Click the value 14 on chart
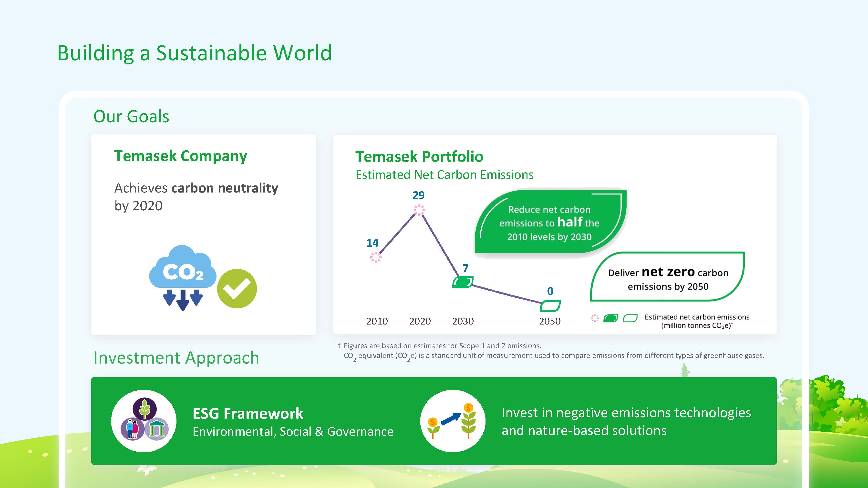This screenshot has width=868, height=488. (x=372, y=243)
